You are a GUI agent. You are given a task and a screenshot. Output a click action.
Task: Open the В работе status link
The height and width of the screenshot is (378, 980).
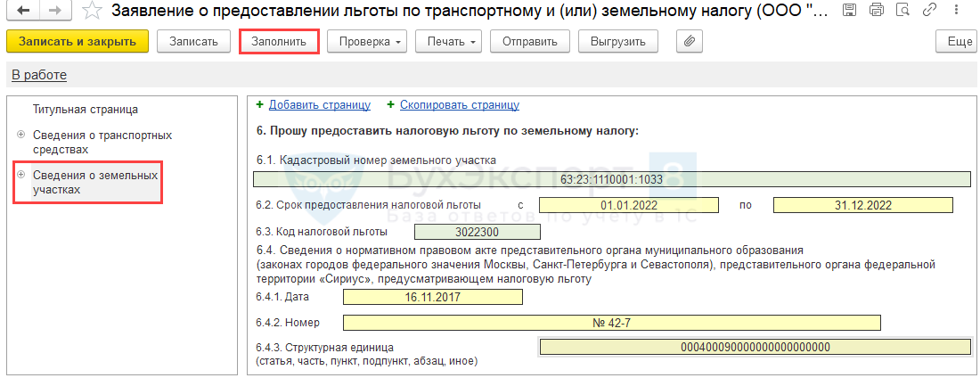click(38, 75)
